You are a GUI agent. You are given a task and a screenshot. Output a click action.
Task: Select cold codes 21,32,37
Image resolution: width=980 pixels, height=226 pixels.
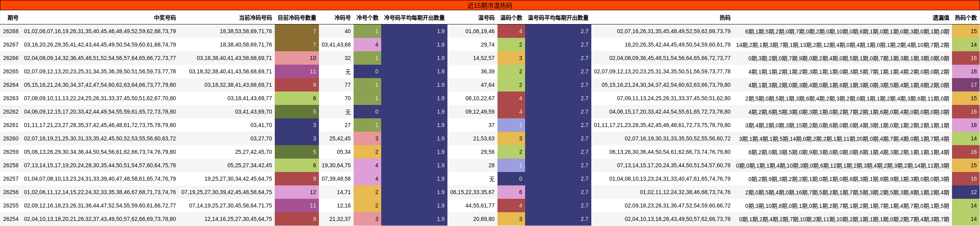pos(340,219)
